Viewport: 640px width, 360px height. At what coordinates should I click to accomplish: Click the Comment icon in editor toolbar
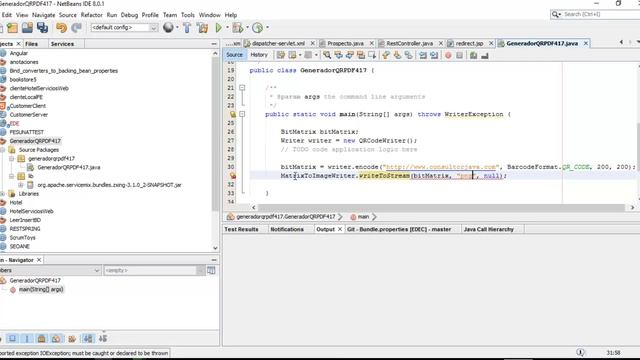pos(473,55)
